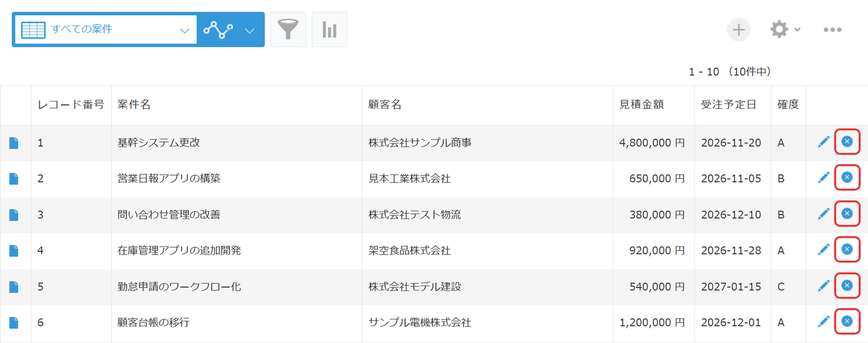Delete record 3 with x icon
This screenshot has width=868, height=343.
847,214
